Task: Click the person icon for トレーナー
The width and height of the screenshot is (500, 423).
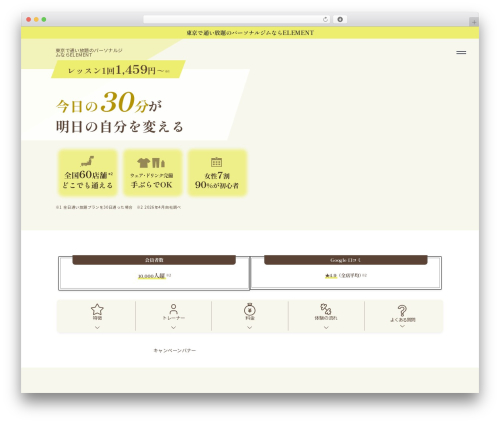Action: click(173, 309)
